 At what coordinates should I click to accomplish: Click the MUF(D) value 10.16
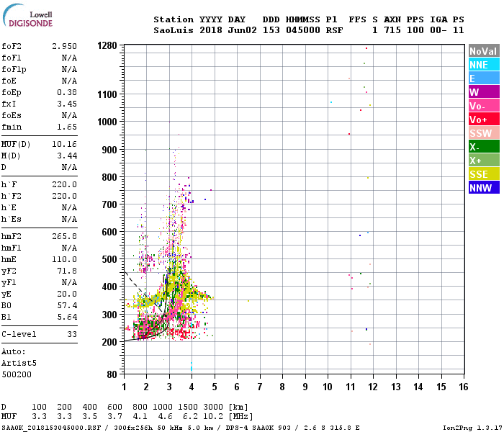(64, 144)
